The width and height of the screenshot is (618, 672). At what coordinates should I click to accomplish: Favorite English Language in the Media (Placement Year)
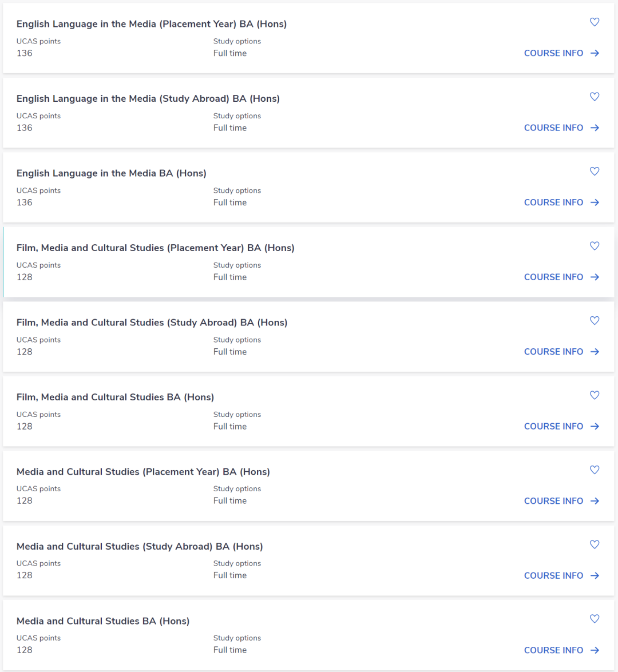click(595, 22)
